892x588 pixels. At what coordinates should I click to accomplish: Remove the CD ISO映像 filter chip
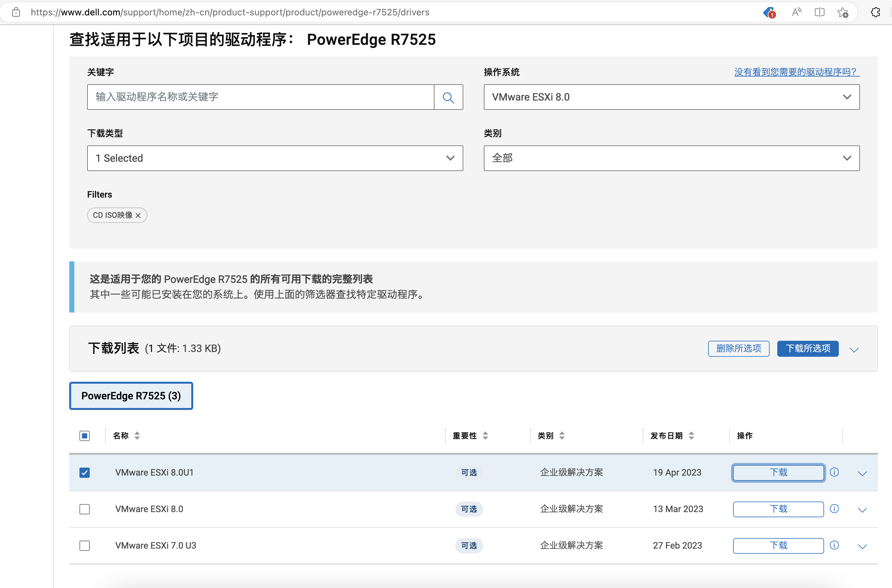(x=138, y=215)
